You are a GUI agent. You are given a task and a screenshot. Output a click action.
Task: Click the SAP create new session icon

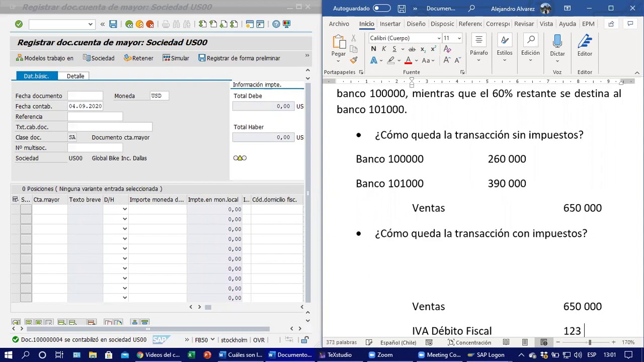coord(250,24)
